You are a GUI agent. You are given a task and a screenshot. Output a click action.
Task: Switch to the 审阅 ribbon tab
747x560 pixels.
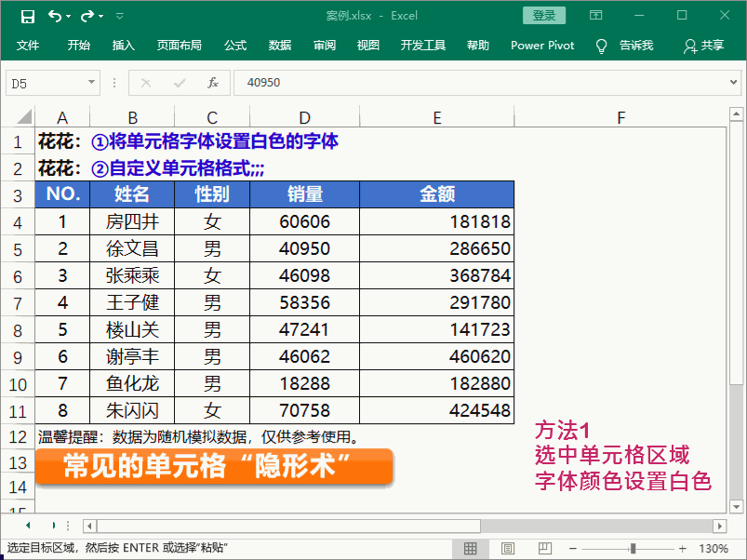tap(325, 46)
